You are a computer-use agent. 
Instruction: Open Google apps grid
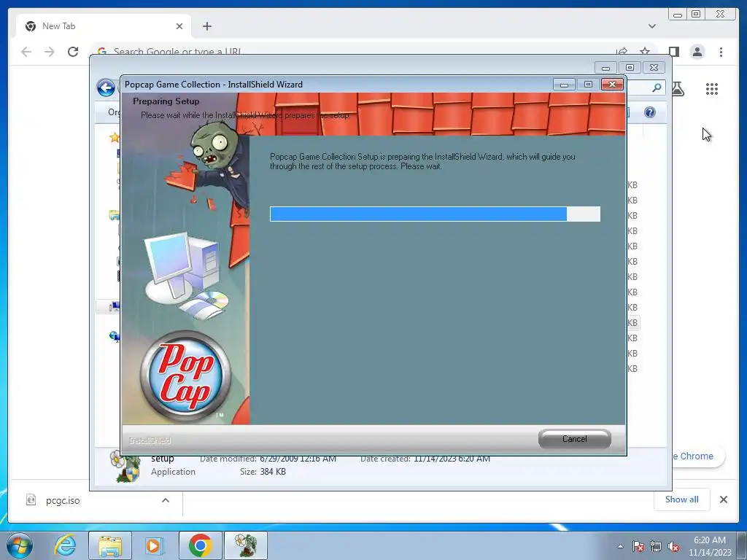tap(712, 88)
